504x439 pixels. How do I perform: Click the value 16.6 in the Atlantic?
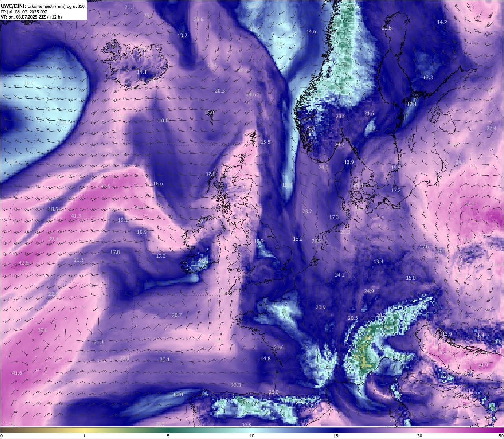coord(158,183)
